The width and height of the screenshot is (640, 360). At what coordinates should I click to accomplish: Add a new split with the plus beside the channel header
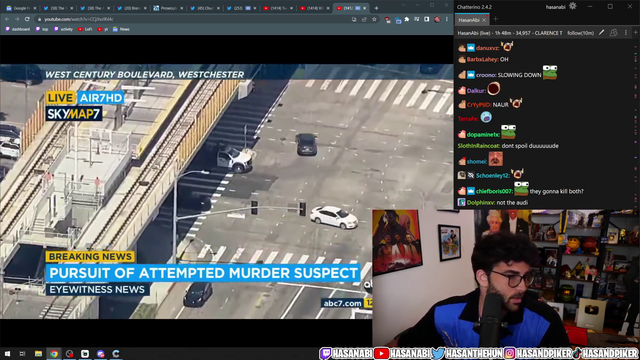point(636,33)
